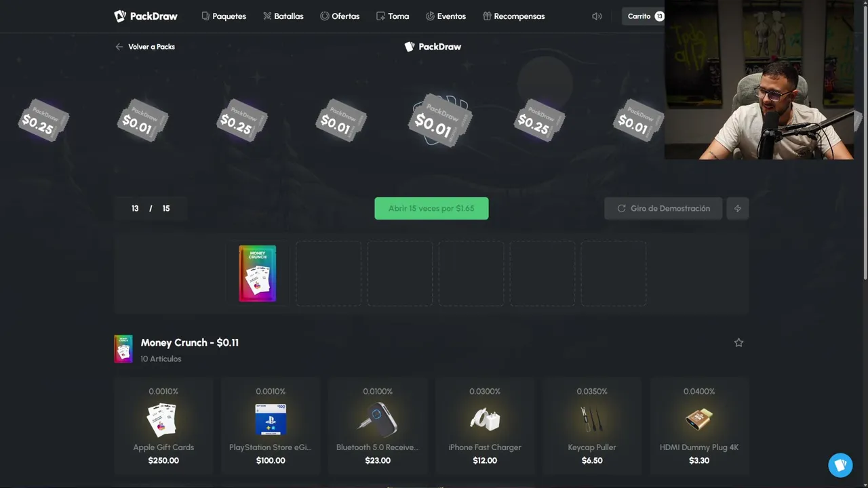Image resolution: width=868 pixels, height=488 pixels.
Task: Toggle the lightning fast-spin button
Action: tap(738, 208)
